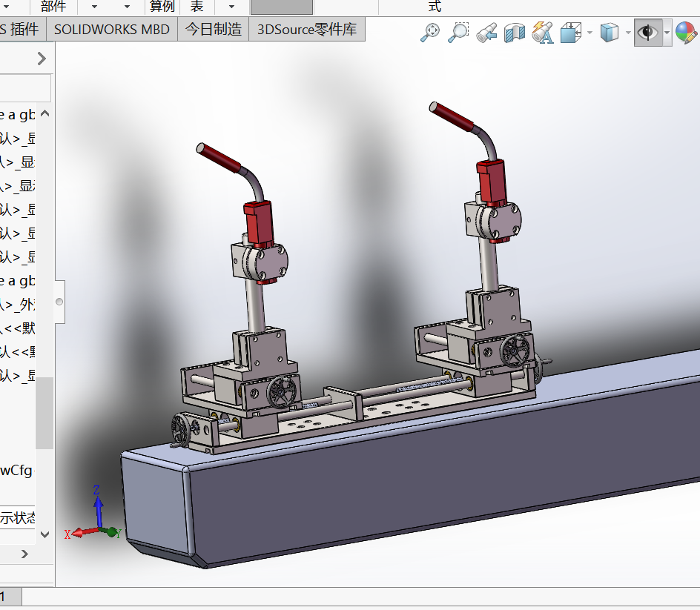Click the panel splitter collapse handle

60,302
